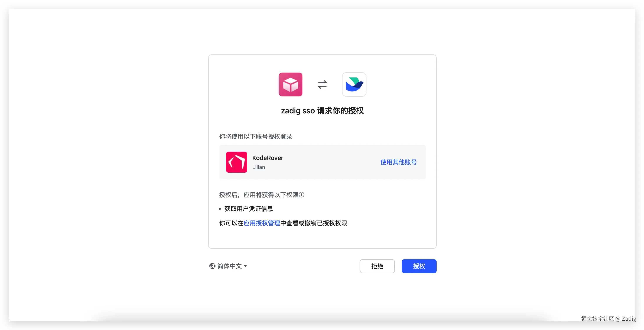Screen dimensions: 644x330
Task: Click the Lilian username text
Action: pos(259,167)
